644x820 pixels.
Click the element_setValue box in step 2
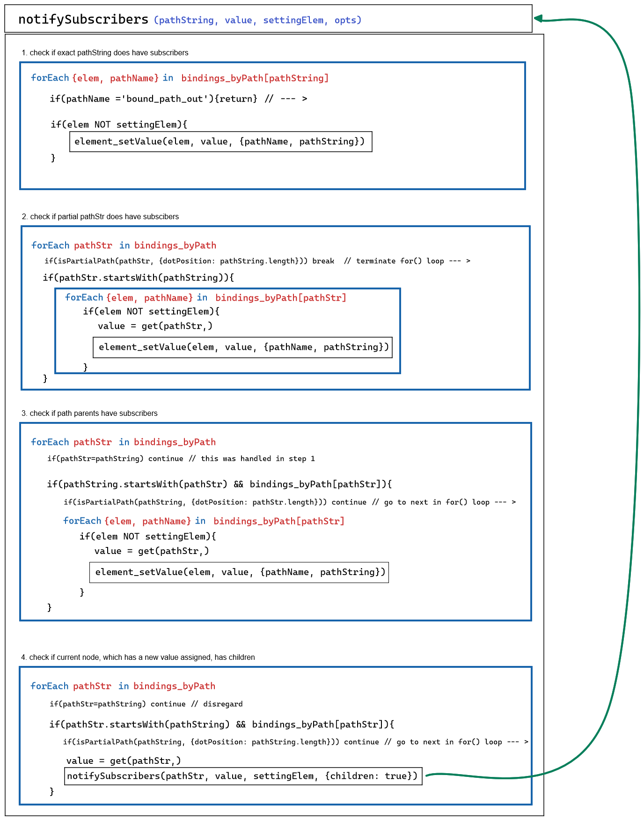click(x=243, y=347)
